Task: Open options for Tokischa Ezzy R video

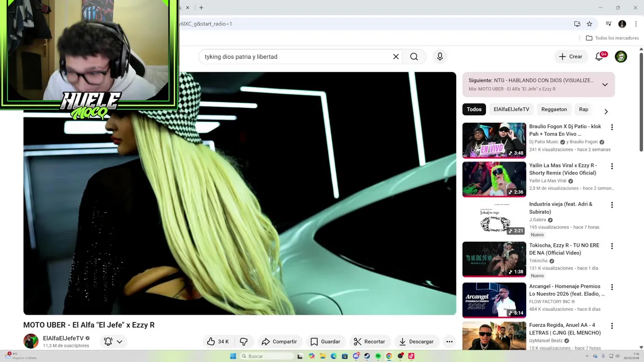Action: 612,246
